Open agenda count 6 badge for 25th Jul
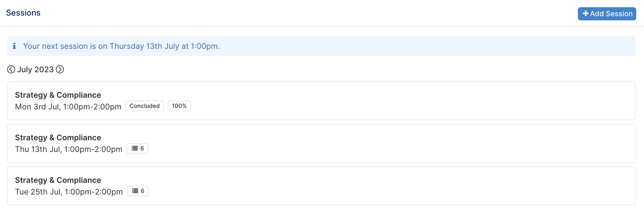644x214 pixels. click(138, 191)
